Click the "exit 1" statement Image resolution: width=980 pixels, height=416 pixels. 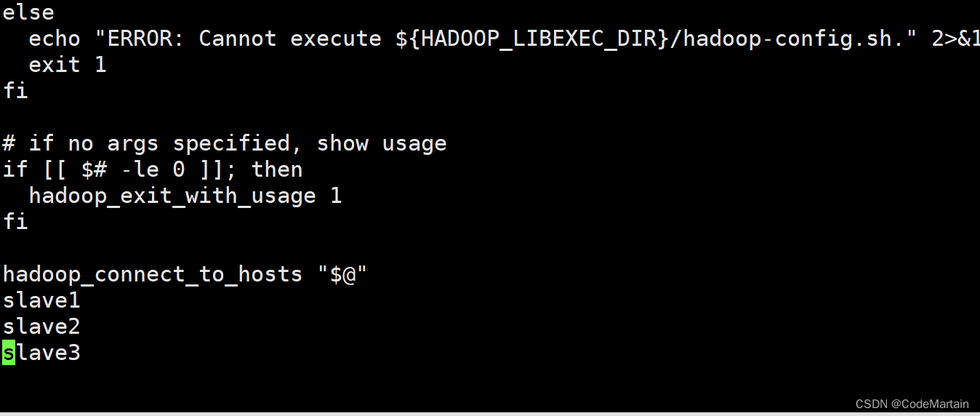click(x=68, y=65)
